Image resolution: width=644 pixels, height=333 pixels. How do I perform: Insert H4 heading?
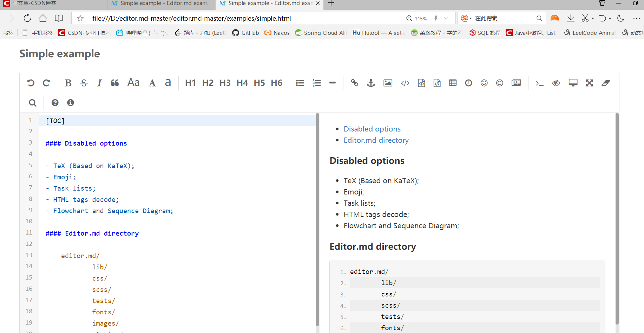[x=242, y=83]
